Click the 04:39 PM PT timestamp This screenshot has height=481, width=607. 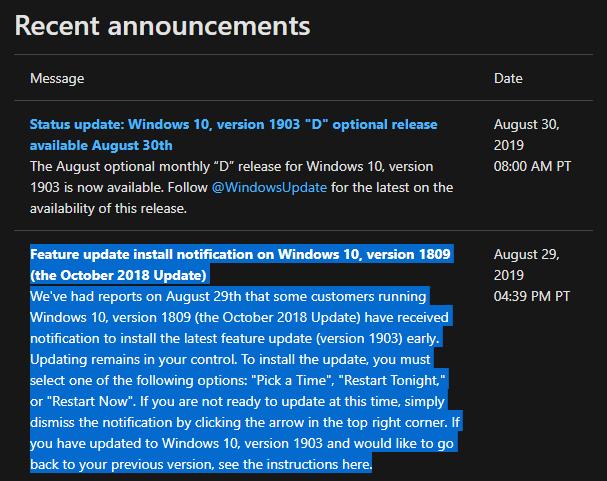[532, 296]
